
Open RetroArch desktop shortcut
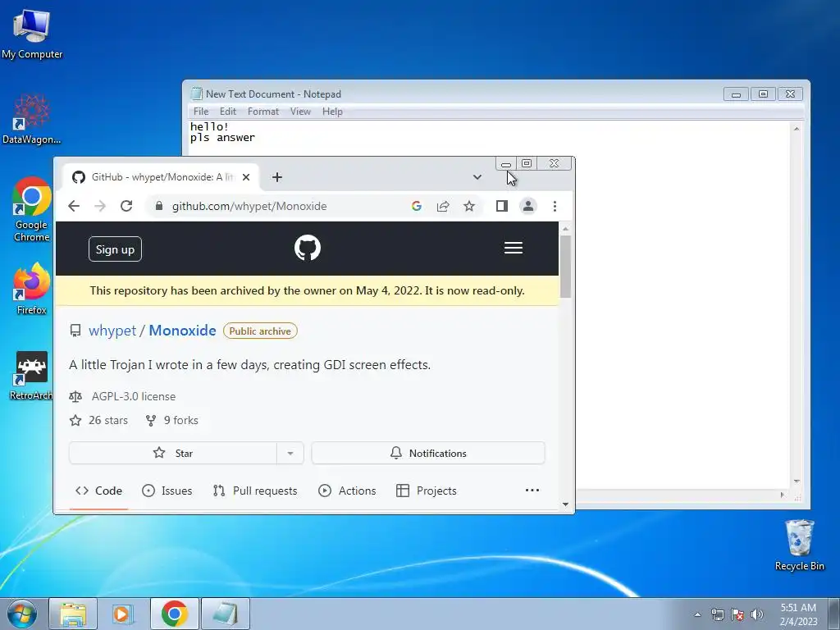(x=32, y=375)
